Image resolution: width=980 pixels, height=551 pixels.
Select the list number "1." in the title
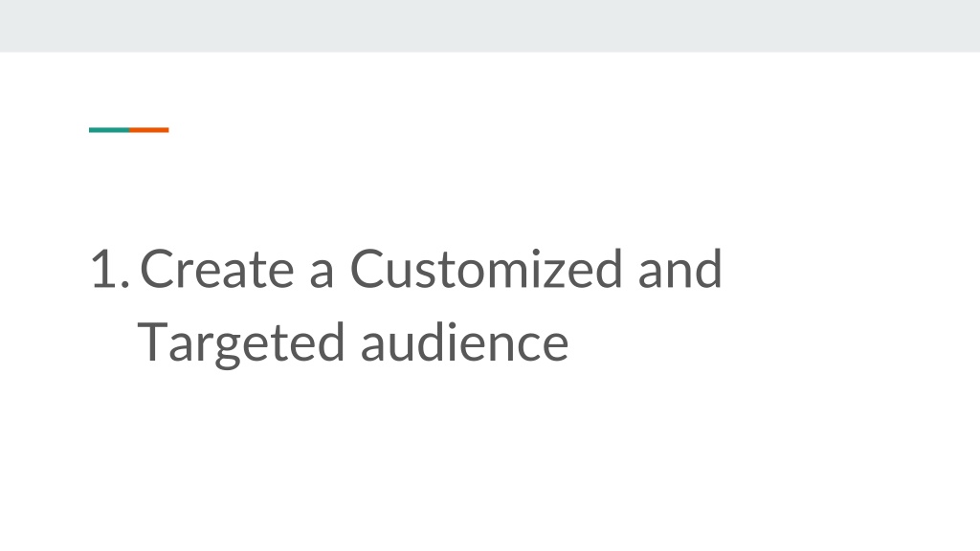[111, 269]
